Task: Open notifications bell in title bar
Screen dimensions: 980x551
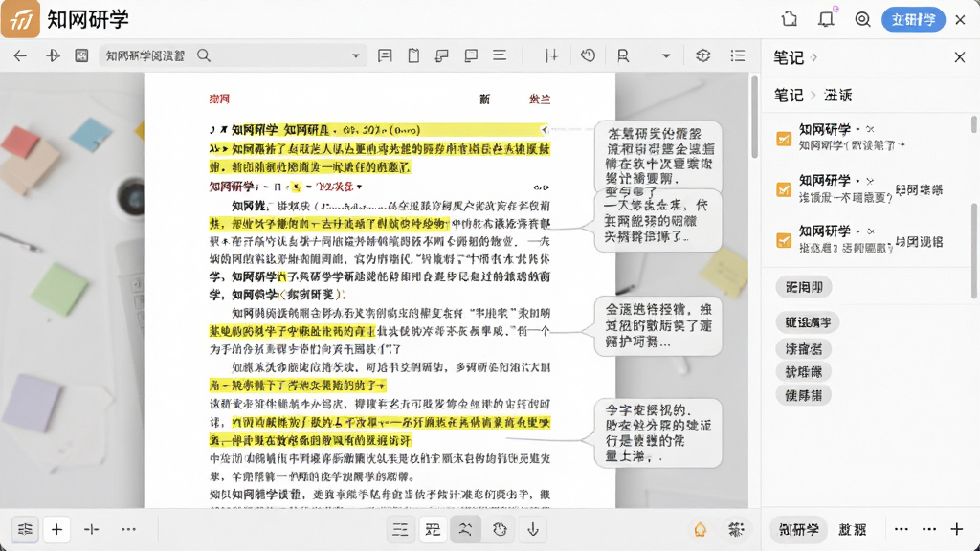Action: [826, 19]
